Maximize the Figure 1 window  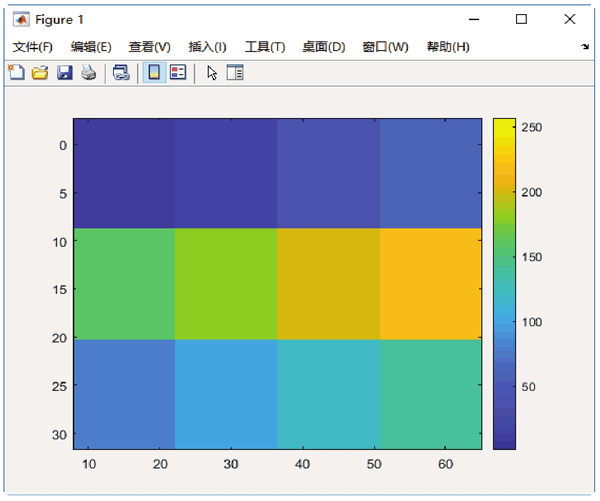tap(521, 19)
